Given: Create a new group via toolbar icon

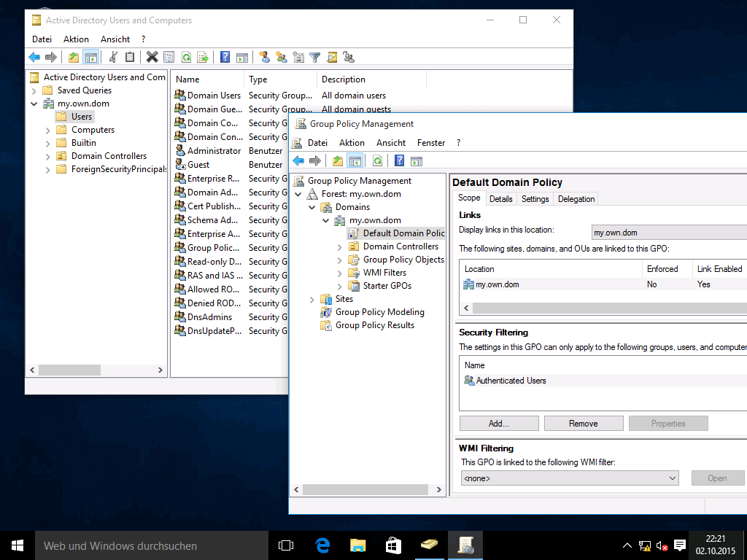Looking at the screenshot, I should point(282,58).
